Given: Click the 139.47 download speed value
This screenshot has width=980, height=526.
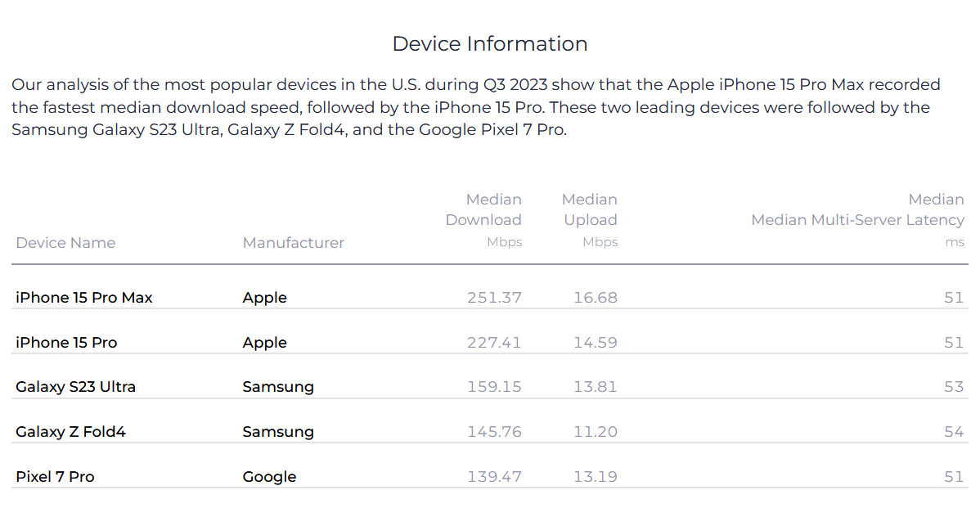Looking at the screenshot, I should pos(494,477).
